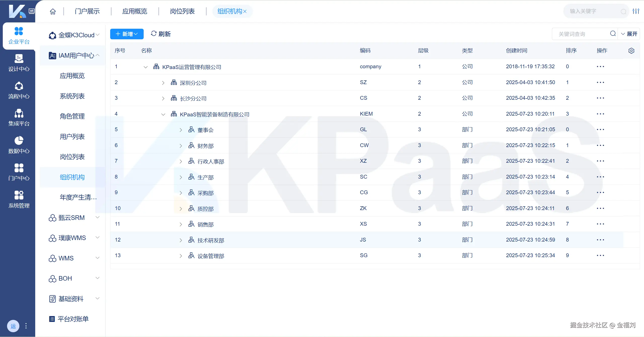644x337 pixels.
Task: Click the home icon in tab bar
Action: pos(53,11)
